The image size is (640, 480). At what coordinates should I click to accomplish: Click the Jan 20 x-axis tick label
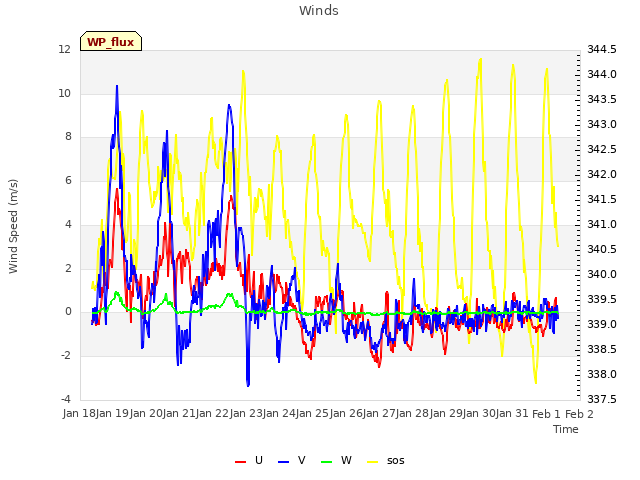pos(146,413)
